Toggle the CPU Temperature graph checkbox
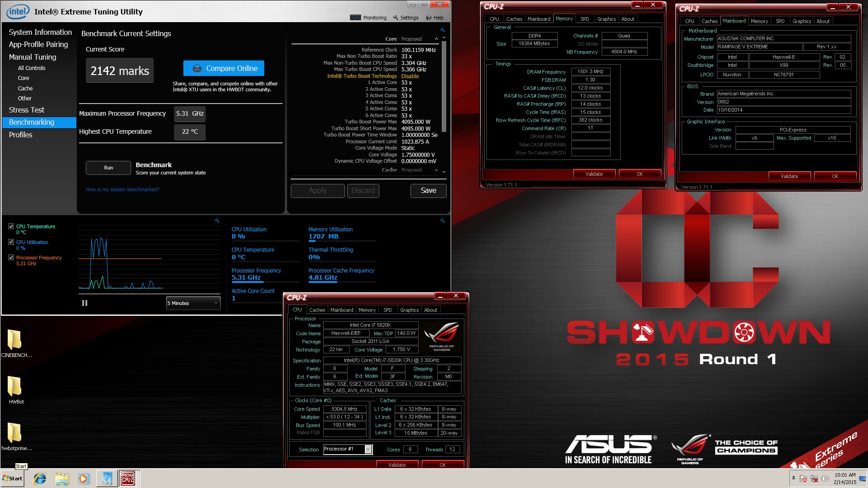 coord(11,226)
